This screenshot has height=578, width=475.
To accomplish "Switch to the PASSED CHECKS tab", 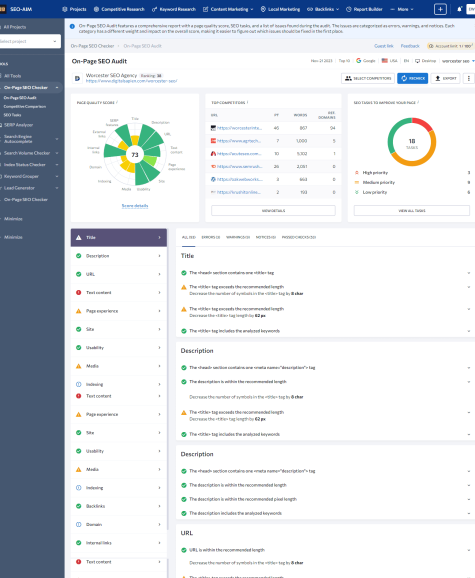I will click(x=299, y=237).
